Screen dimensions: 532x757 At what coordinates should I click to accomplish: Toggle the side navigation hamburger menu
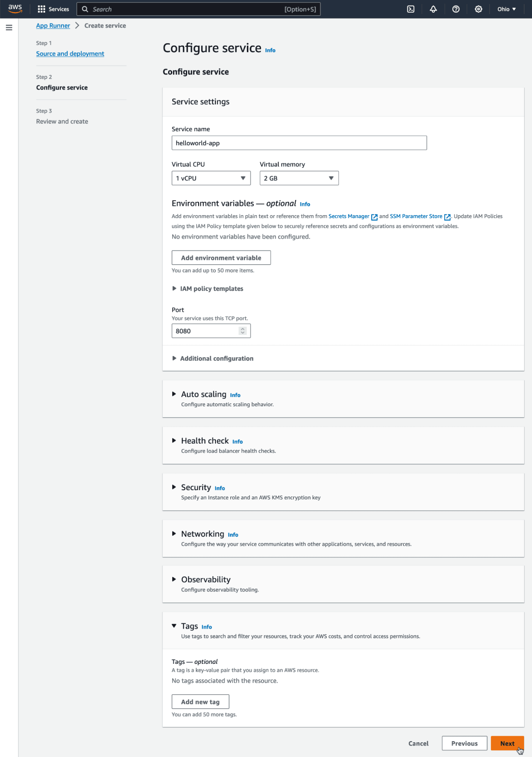(x=9, y=28)
